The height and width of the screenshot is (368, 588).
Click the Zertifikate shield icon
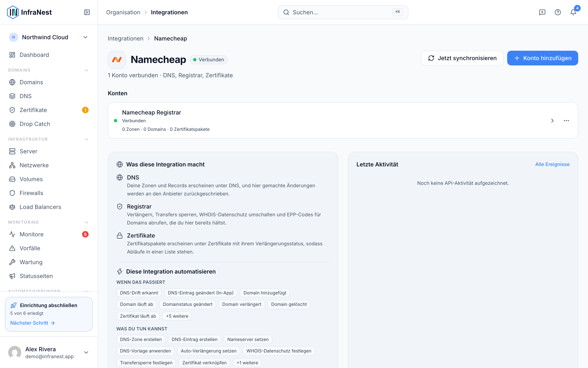(12, 110)
